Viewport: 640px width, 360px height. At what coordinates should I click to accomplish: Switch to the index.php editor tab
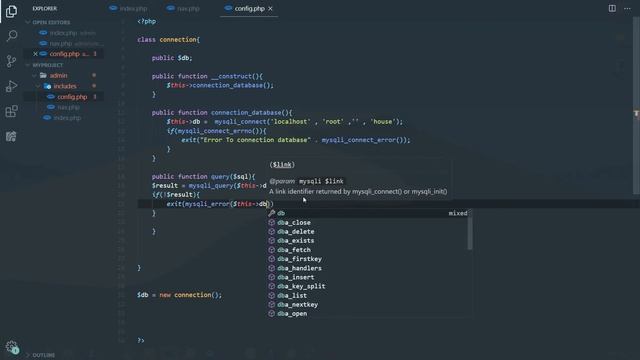click(x=129, y=8)
